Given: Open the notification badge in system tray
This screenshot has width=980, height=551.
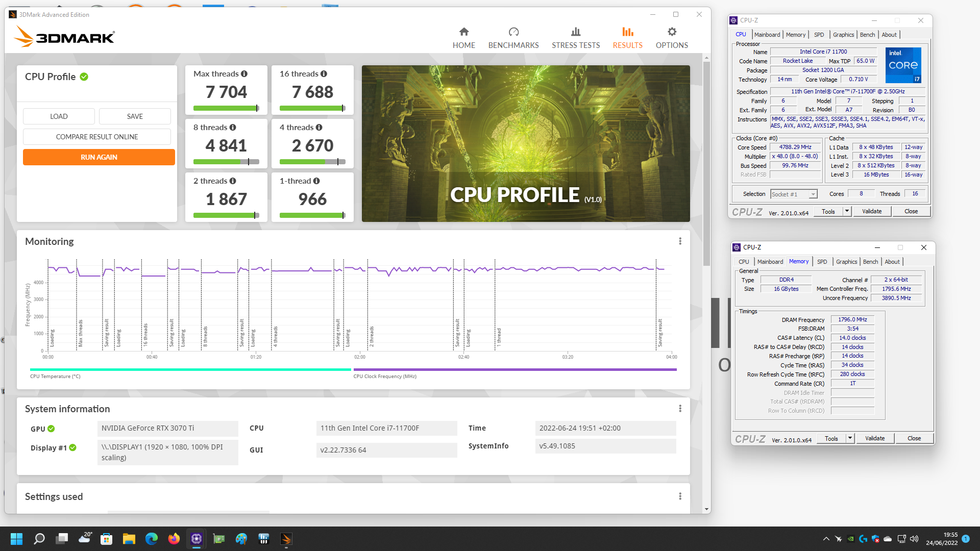Looking at the screenshot, I should [x=966, y=539].
